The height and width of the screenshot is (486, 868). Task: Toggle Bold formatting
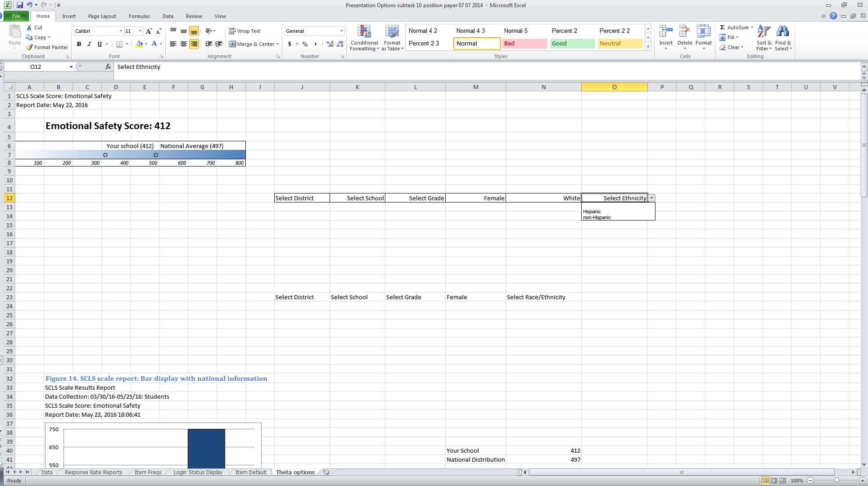pos(79,44)
